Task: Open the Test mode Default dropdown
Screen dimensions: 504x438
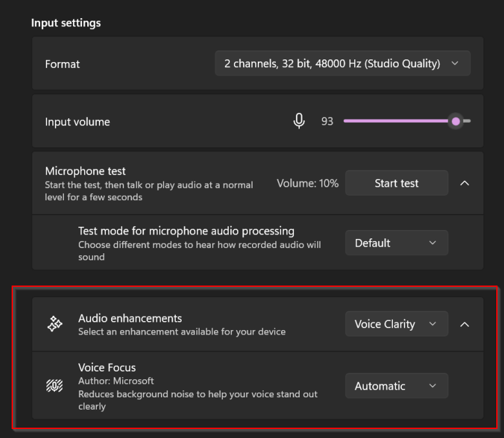Action: tap(397, 243)
